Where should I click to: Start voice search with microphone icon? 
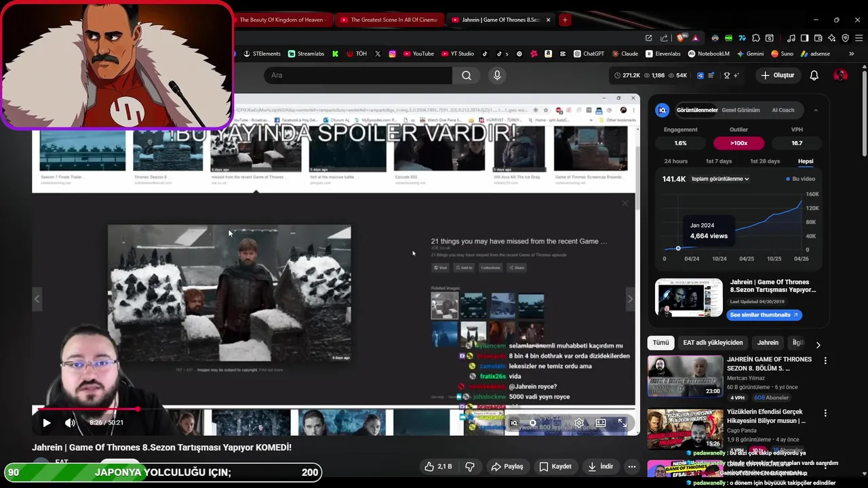(497, 75)
